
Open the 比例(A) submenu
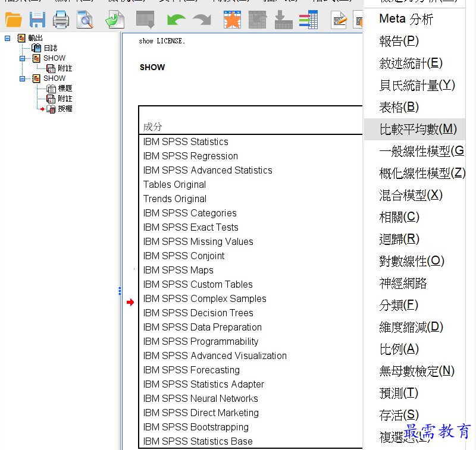coord(415,349)
